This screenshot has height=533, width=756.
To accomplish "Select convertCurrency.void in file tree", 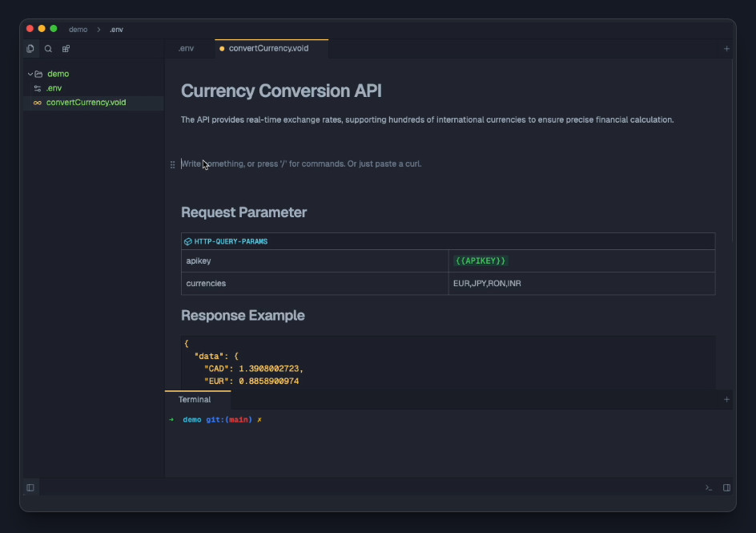I will point(86,103).
